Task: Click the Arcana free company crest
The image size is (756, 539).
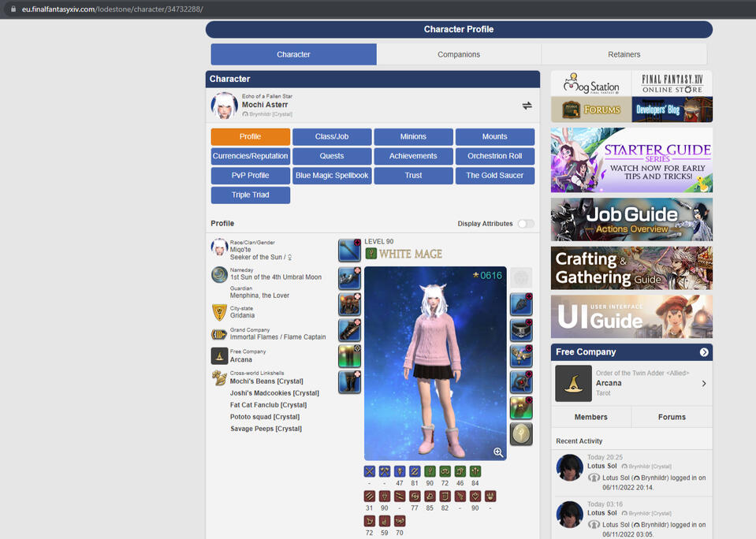Action: 573,384
